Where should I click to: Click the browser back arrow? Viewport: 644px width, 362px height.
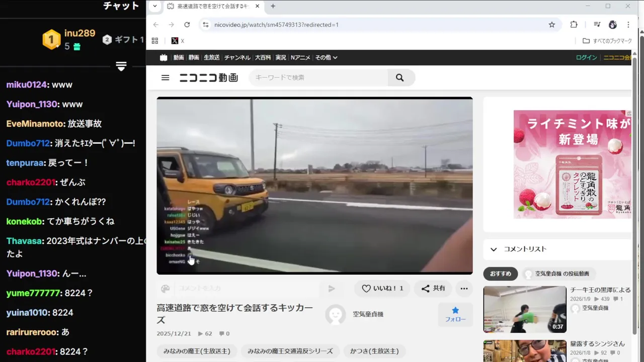[155, 25]
